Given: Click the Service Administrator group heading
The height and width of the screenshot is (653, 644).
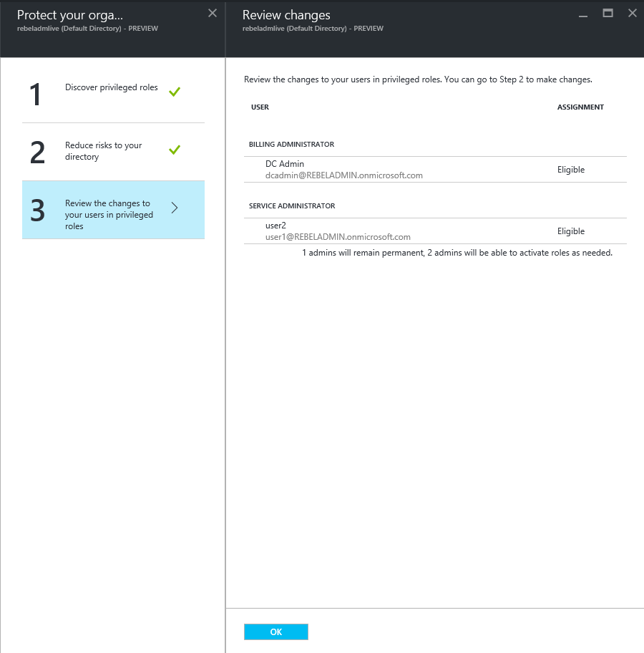Looking at the screenshot, I should 292,205.
